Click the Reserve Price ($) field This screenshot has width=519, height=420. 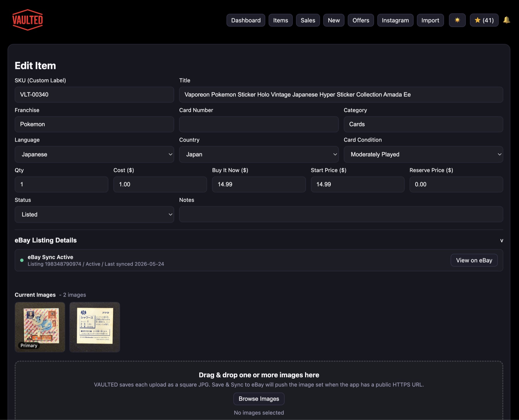coord(456,184)
